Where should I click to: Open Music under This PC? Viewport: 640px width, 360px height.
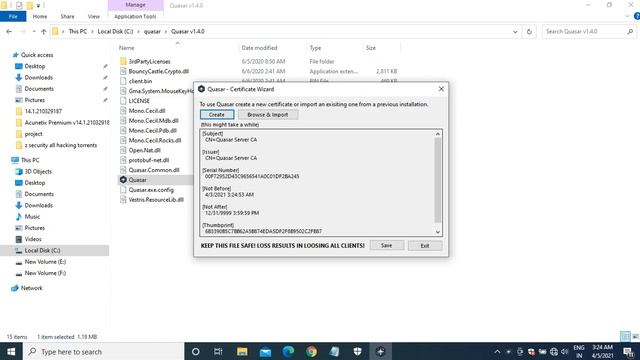click(32, 217)
